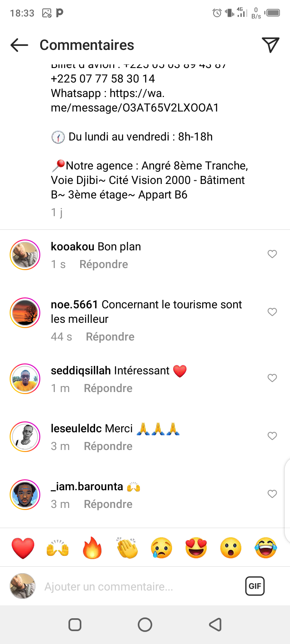
Task: Insert the red heart quick emoji
Action: [x=23, y=548]
